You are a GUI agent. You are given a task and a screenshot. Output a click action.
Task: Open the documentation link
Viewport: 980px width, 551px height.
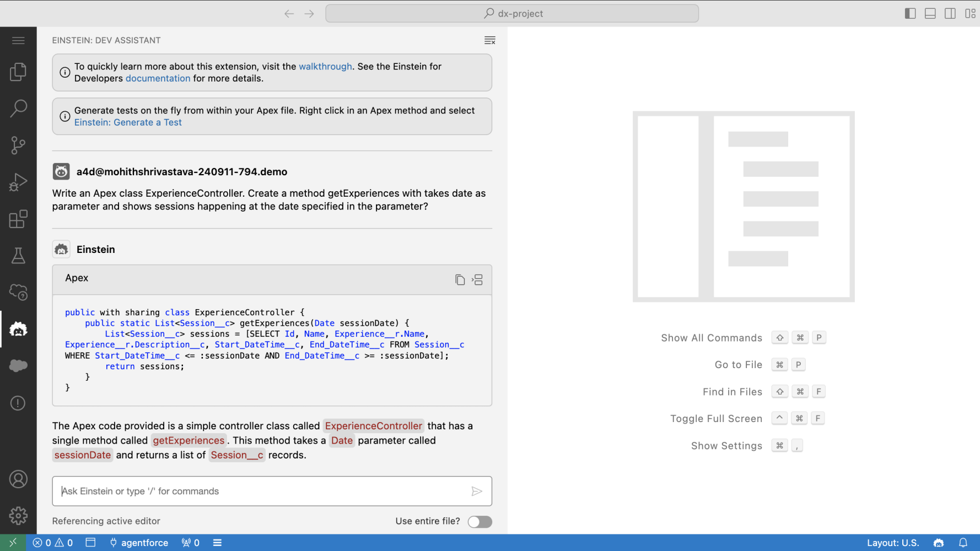(x=158, y=78)
